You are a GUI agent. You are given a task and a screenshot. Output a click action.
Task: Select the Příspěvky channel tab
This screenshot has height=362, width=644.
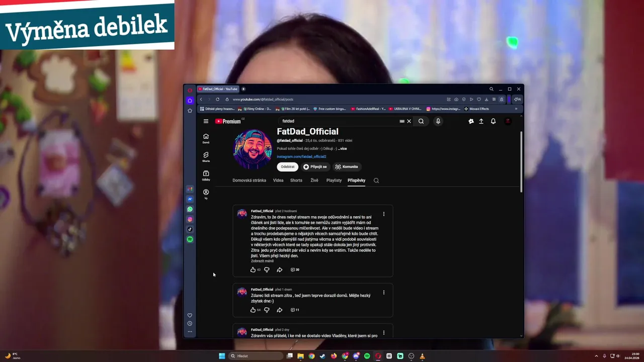[x=356, y=180]
